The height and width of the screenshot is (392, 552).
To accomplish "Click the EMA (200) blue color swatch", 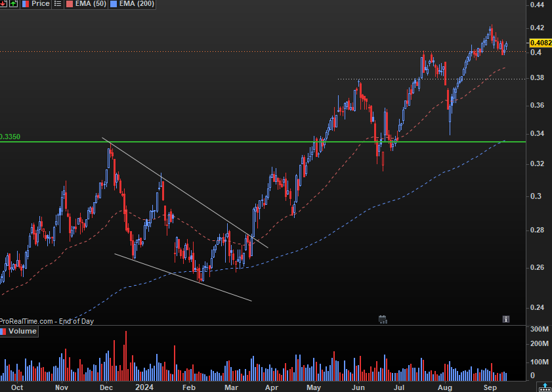I will [x=114, y=4].
